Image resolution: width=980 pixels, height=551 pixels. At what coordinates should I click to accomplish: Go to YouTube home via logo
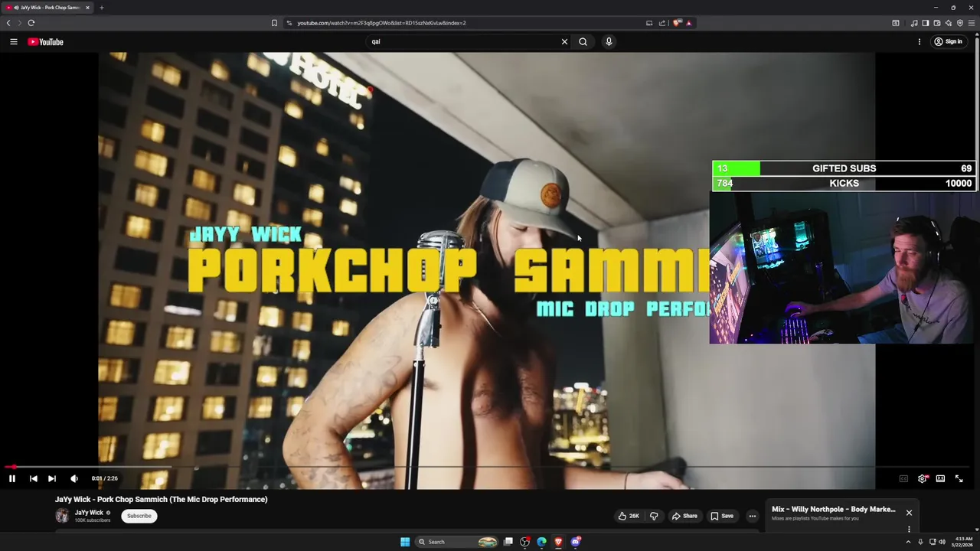click(x=46, y=41)
